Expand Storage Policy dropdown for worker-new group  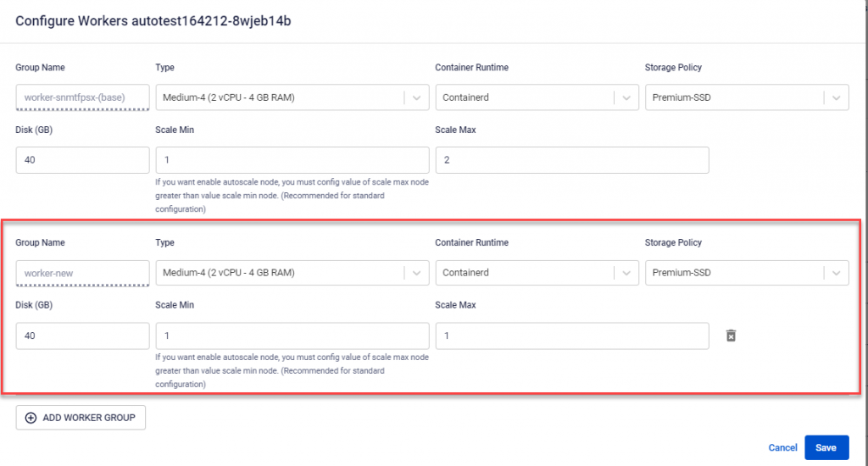837,273
